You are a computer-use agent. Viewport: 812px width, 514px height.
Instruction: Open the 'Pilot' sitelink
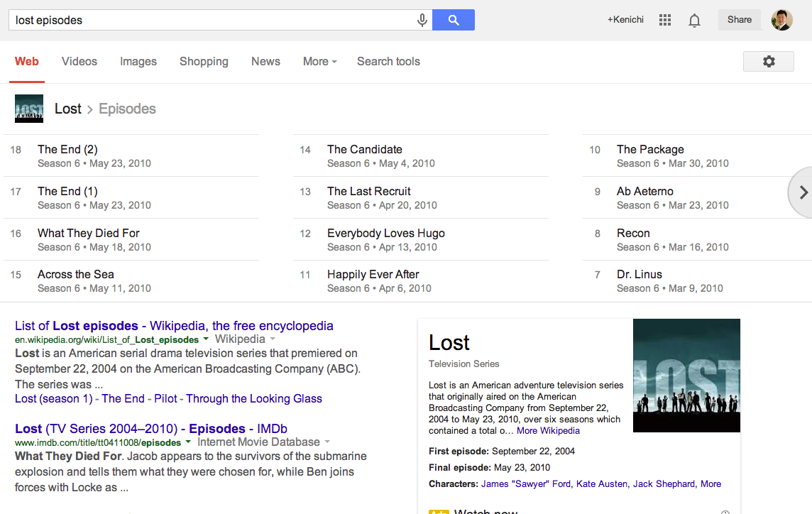(x=165, y=398)
